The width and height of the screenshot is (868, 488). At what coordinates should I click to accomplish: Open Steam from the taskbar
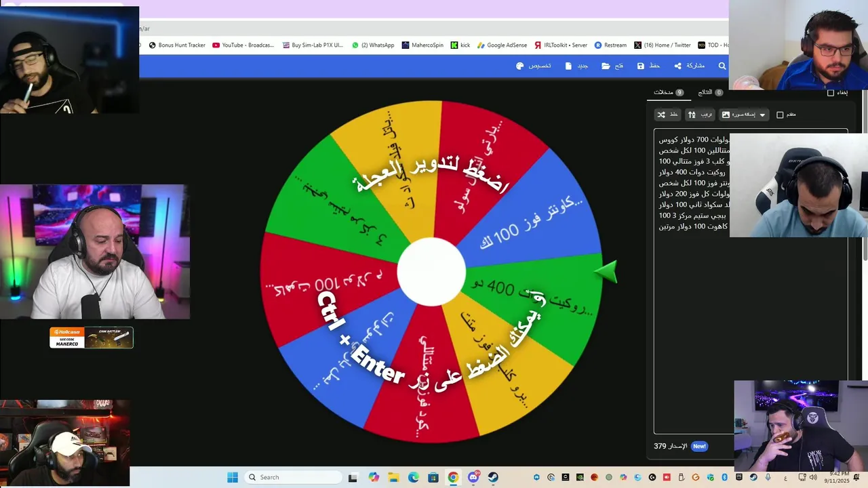493,477
